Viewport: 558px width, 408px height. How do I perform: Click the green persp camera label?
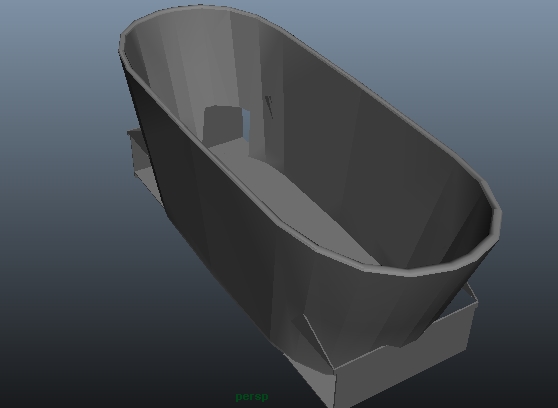(252, 397)
